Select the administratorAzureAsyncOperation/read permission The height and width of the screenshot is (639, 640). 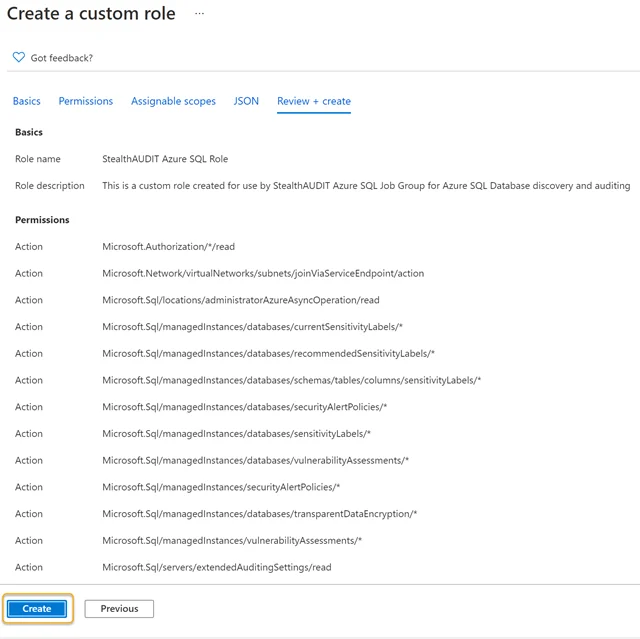coord(241,300)
